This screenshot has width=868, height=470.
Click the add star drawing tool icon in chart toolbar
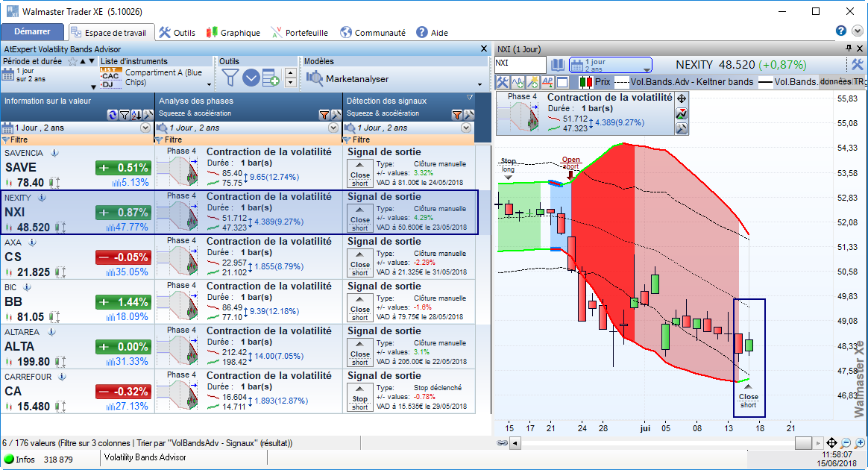pyautogui.click(x=532, y=82)
